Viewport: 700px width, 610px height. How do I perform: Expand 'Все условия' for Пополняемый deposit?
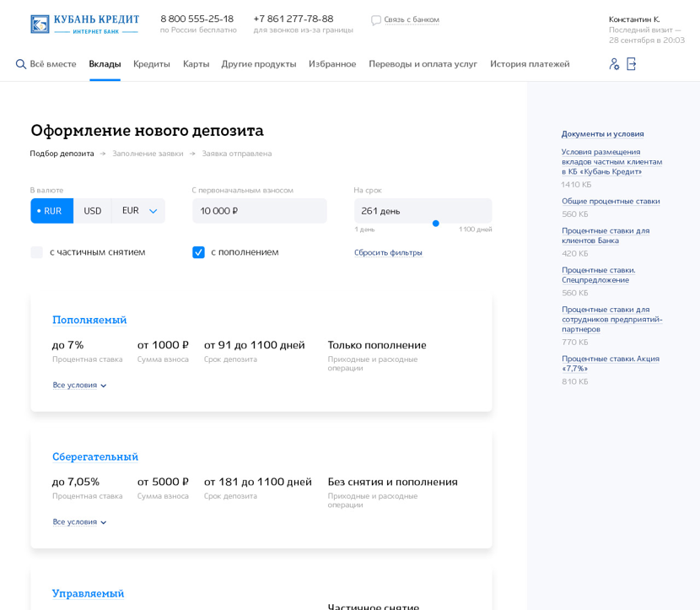click(79, 386)
